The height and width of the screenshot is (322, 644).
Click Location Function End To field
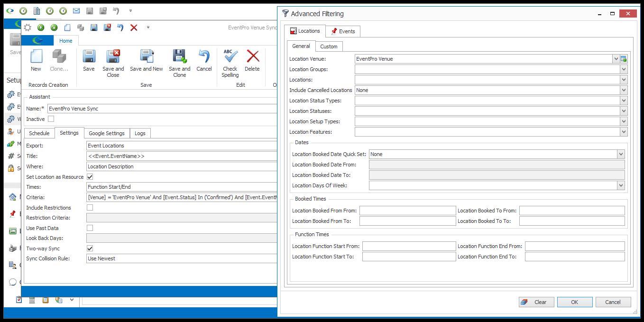point(575,257)
